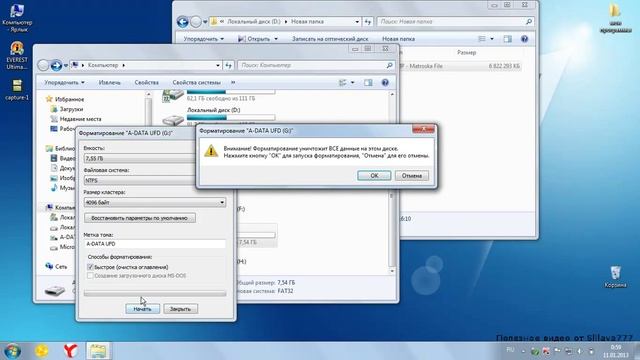
Task: Click RU language indicator in tray
Action: tap(510, 350)
